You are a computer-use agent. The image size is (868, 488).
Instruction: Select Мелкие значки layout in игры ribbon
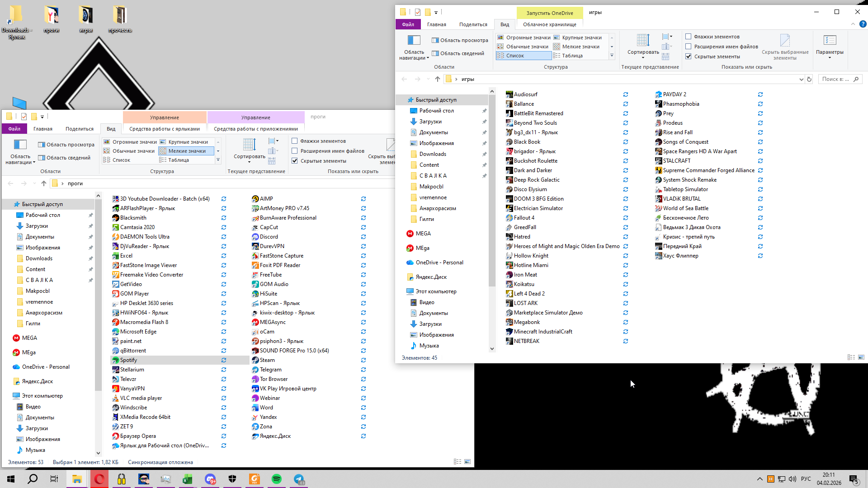coord(580,47)
